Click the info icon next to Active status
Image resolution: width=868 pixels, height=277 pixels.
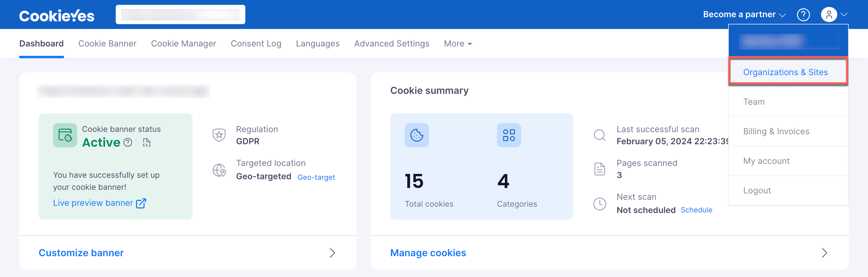128,143
